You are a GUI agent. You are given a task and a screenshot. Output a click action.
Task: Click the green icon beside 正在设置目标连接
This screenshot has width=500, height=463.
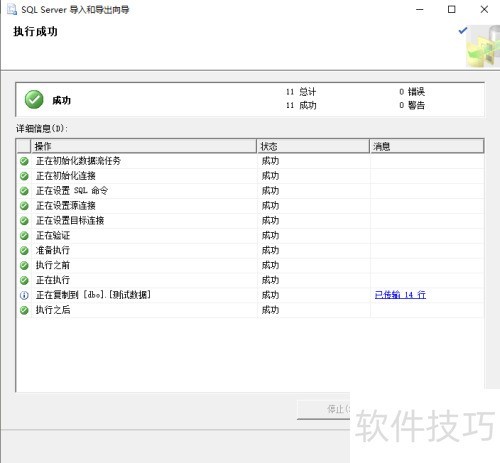24,221
